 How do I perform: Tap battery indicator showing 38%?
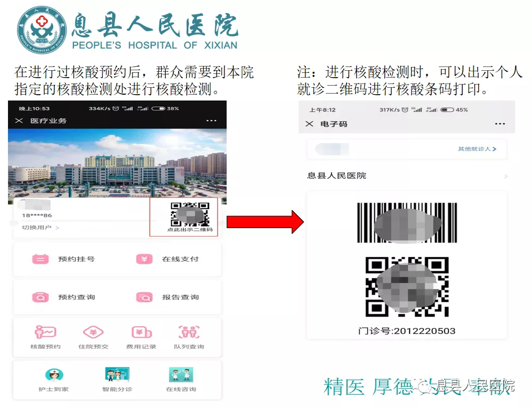[159, 108]
